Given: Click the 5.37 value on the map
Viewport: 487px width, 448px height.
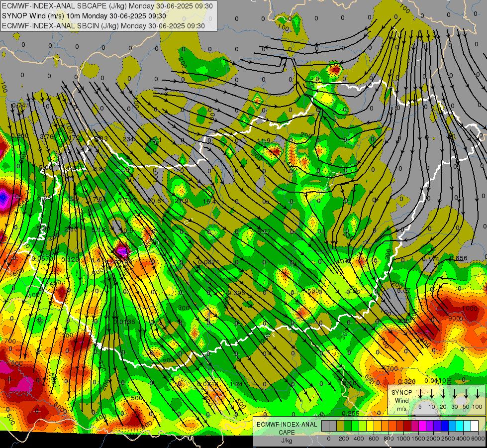Looking at the screenshot, I should [x=404, y=290].
